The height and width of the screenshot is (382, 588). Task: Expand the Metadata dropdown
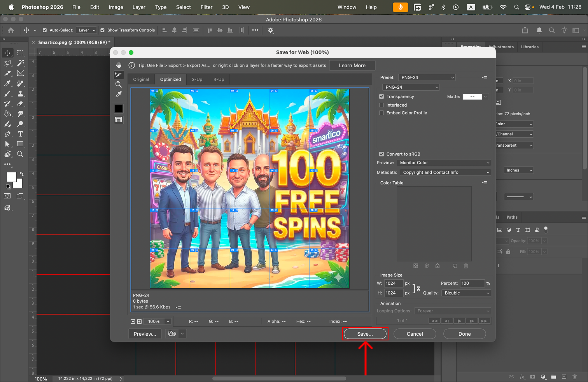445,172
